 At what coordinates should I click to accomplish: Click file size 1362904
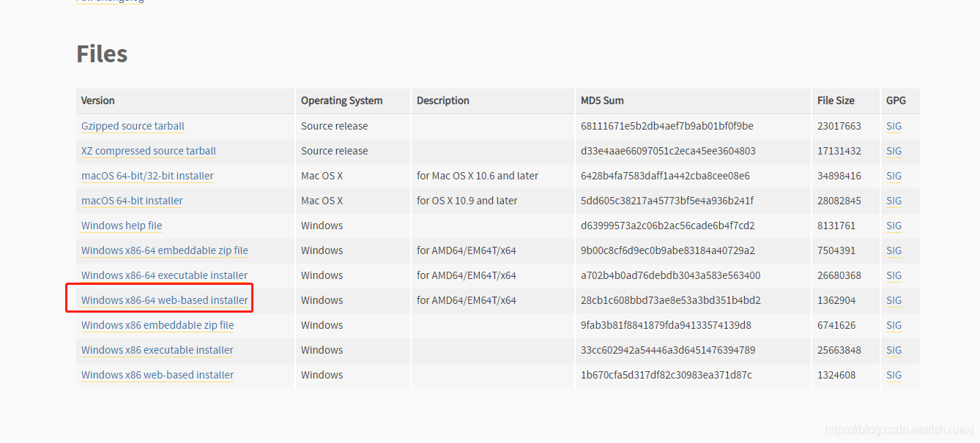[x=836, y=300]
